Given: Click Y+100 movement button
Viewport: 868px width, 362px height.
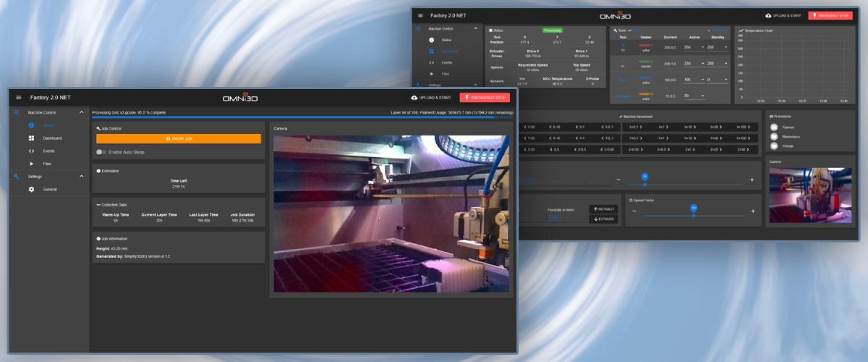Looking at the screenshot, I should (x=743, y=138).
